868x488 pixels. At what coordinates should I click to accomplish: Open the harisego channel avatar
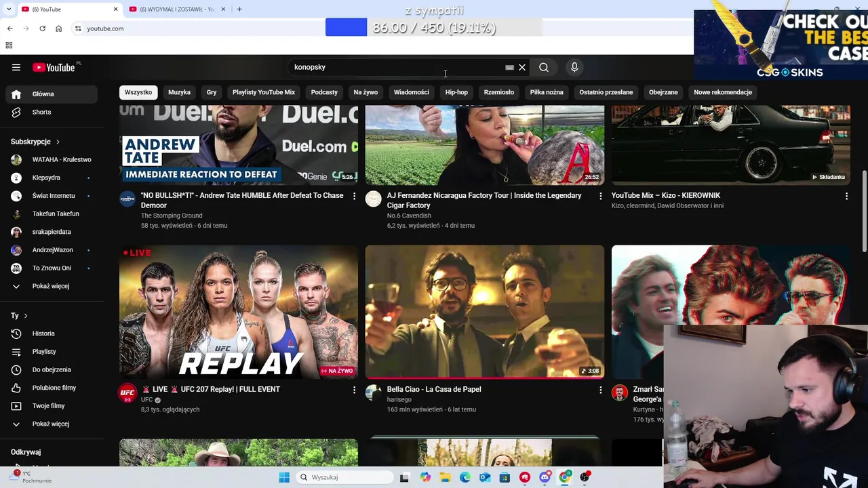pyautogui.click(x=374, y=392)
